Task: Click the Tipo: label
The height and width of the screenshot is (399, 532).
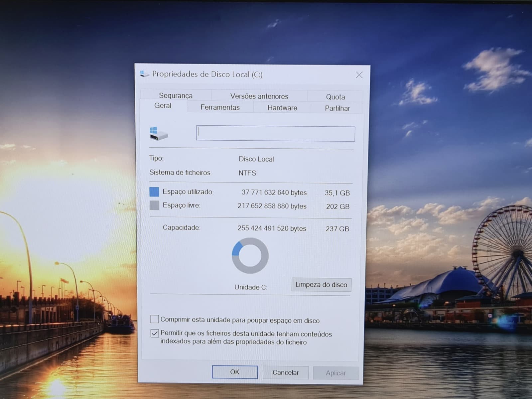Action: click(x=156, y=158)
